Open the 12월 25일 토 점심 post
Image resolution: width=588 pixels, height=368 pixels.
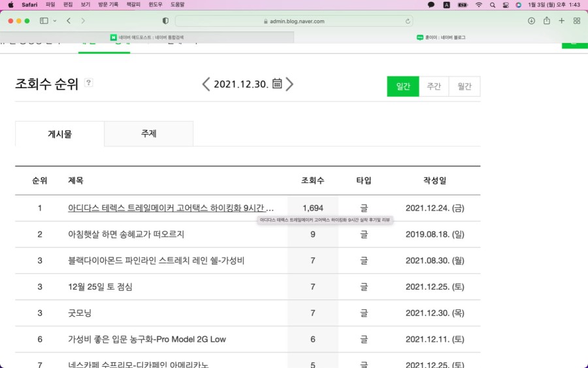pyautogui.click(x=100, y=286)
